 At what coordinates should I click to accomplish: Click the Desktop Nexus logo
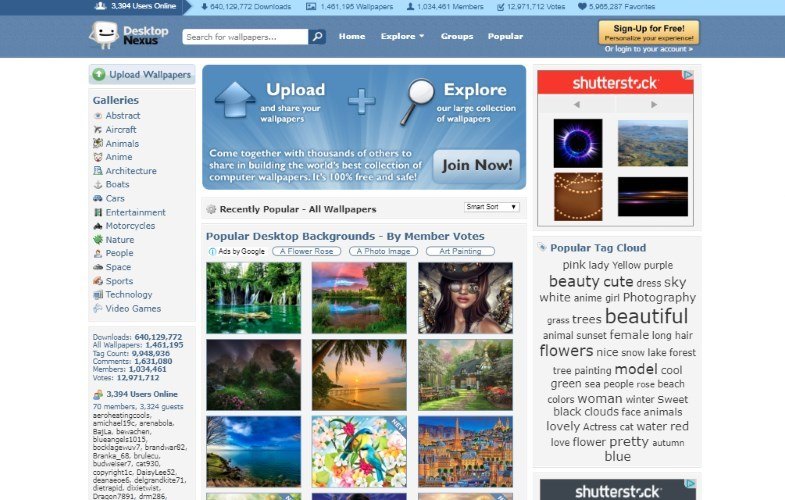pos(129,36)
